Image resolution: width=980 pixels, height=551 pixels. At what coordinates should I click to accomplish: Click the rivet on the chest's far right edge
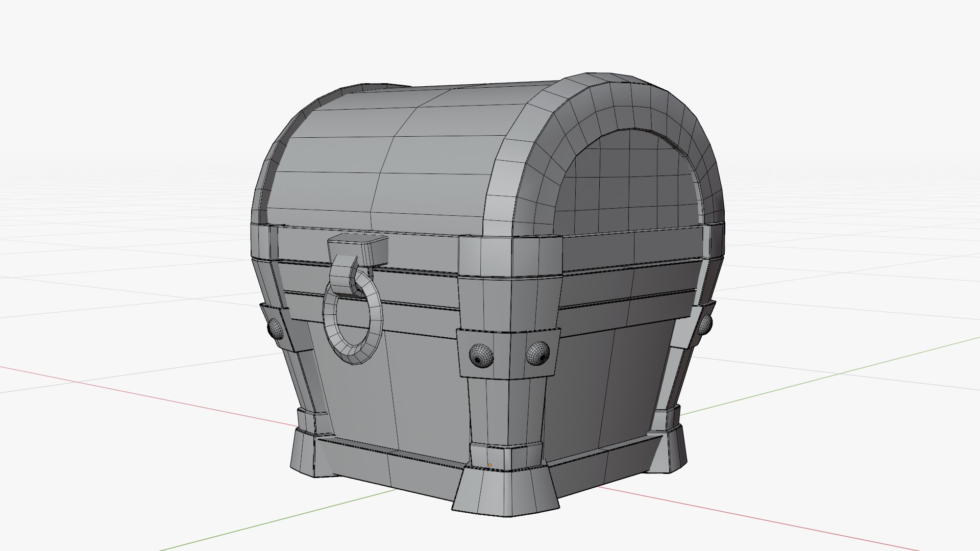click(x=706, y=324)
